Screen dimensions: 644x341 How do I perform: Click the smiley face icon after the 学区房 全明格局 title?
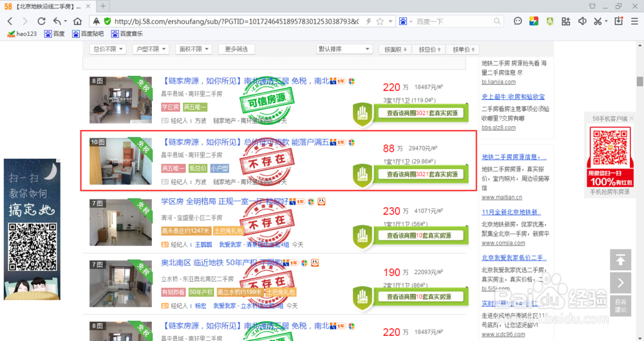321,201
